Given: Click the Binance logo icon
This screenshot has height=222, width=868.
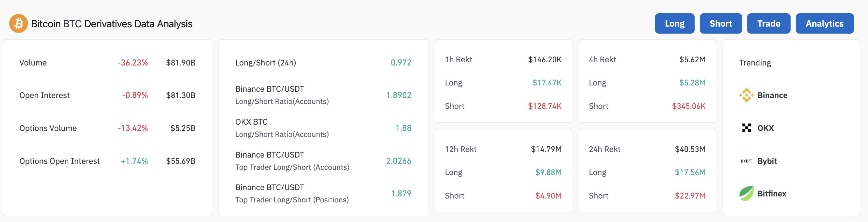Looking at the screenshot, I should pyautogui.click(x=746, y=95).
